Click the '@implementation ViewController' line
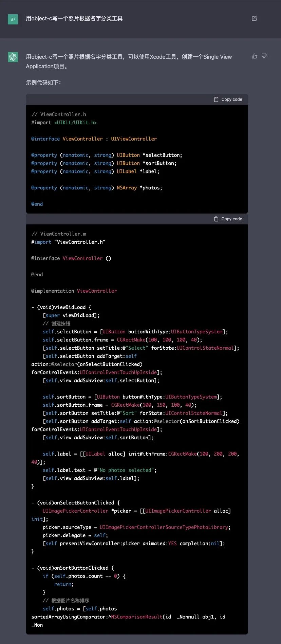Screen dimensions: 281x644 pos(74,291)
